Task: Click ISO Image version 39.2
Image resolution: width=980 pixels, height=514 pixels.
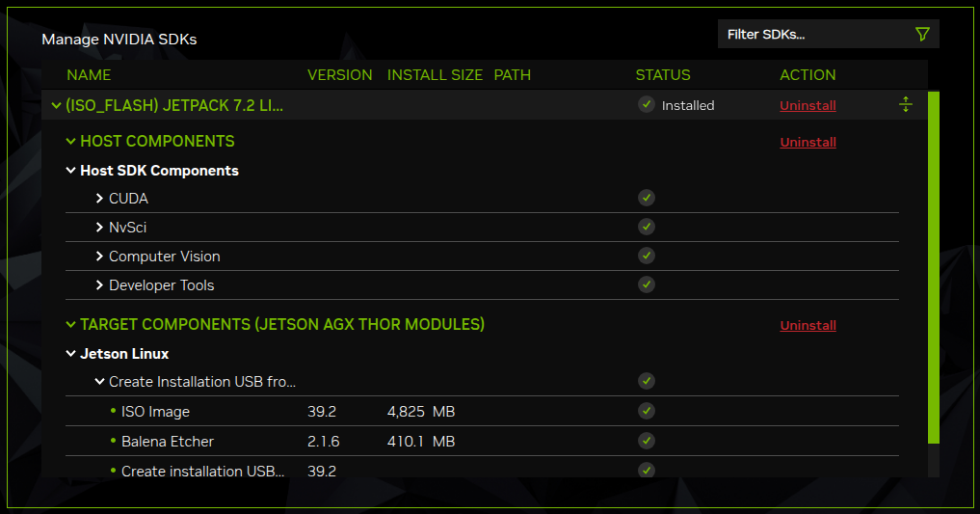Action: coord(321,412)
